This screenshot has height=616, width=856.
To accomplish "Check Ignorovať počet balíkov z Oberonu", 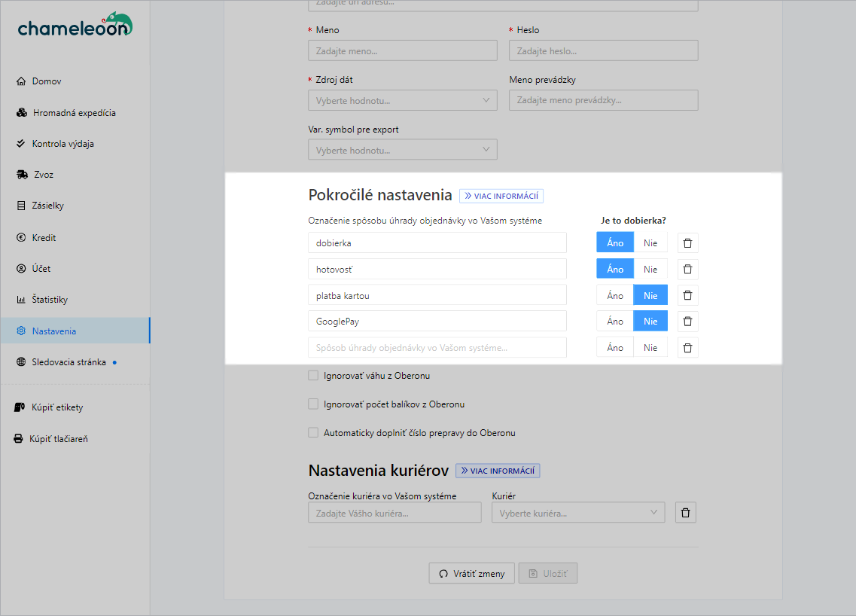I will [x=313, y=404].
